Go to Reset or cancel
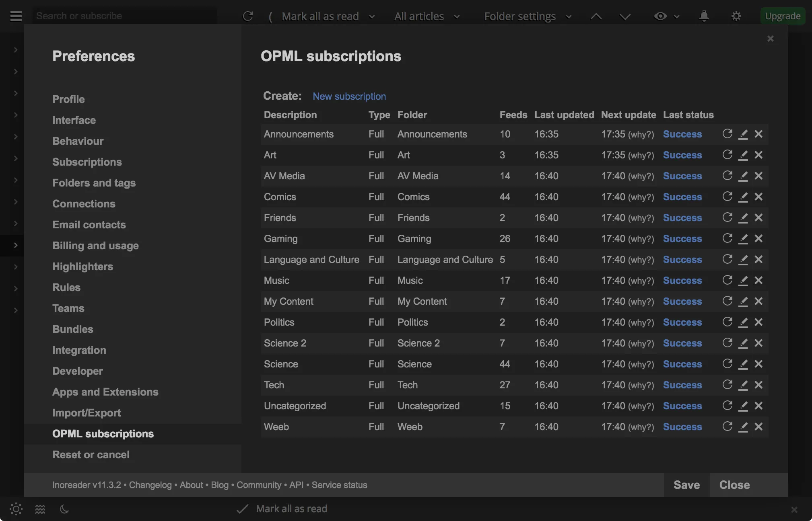This screenshot has width=812, height=521. point(91,455)
